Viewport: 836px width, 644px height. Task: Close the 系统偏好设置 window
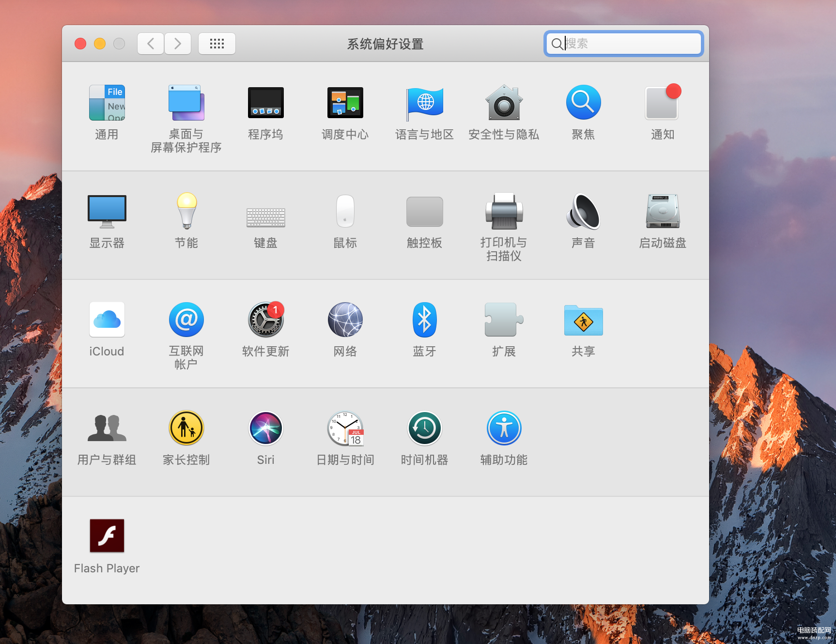pos(80,44)
